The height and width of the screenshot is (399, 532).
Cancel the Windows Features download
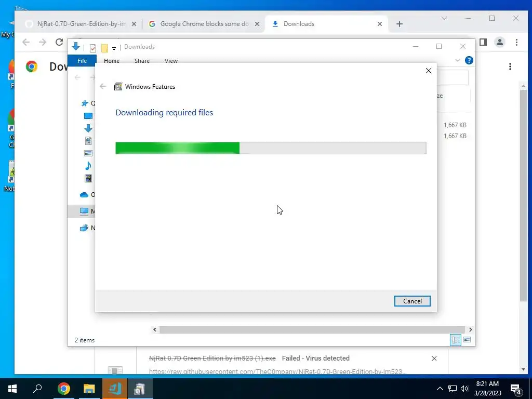coord(412,301)
